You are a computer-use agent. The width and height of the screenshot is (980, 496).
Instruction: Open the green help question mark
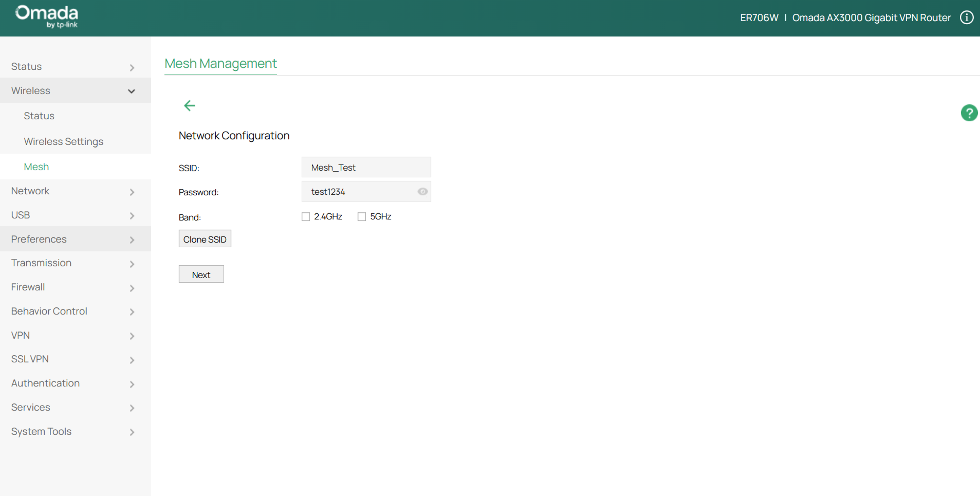point(969,113)
